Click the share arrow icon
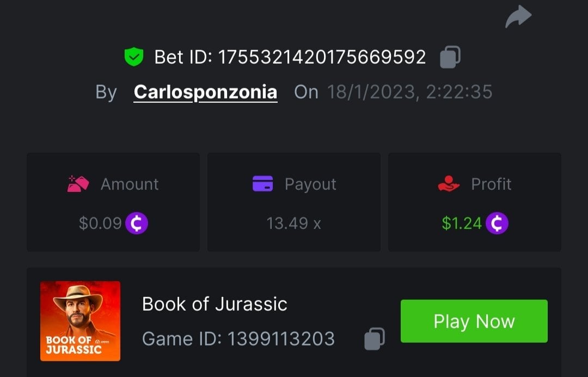 pos(518,17)
